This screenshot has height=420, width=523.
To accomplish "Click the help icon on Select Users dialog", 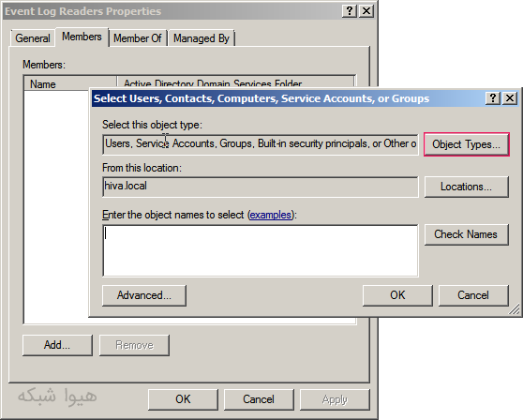I will pyautogui.click(x=493, y=98).
